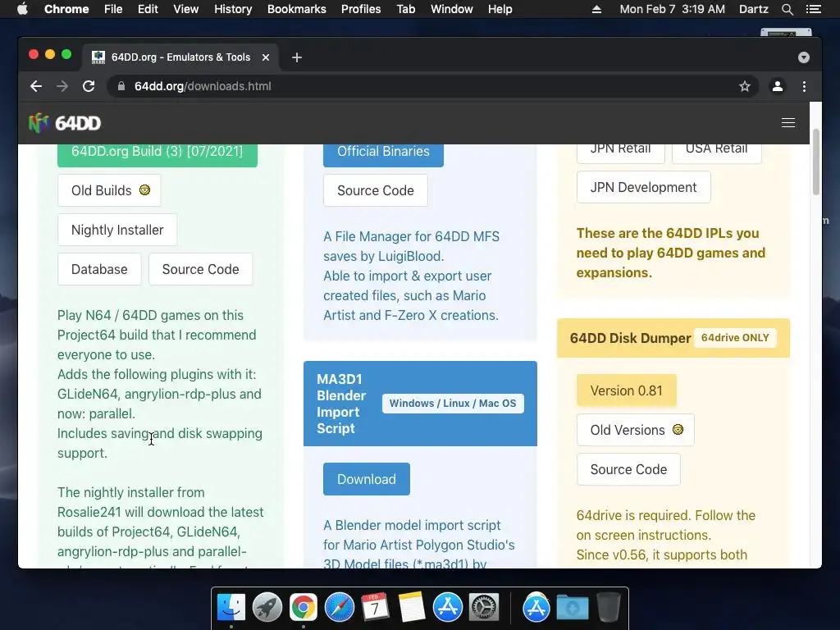
Task: Open Downloads folder in the dock
Action: [x=573, y=608]
